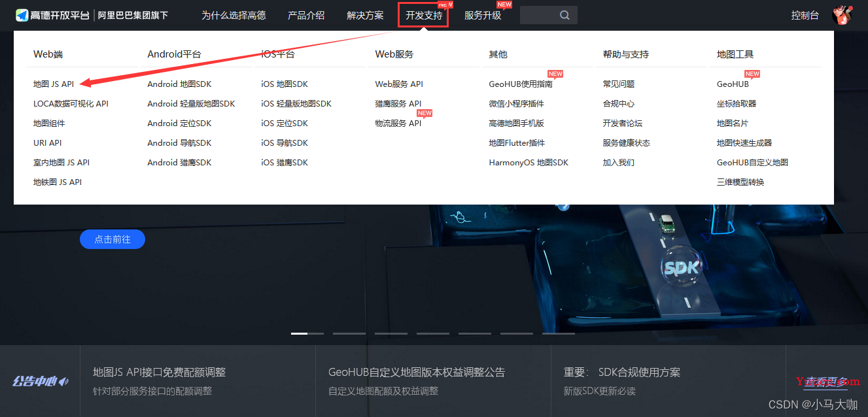
Task: Select the last carousel indicator
Action: 559,333
